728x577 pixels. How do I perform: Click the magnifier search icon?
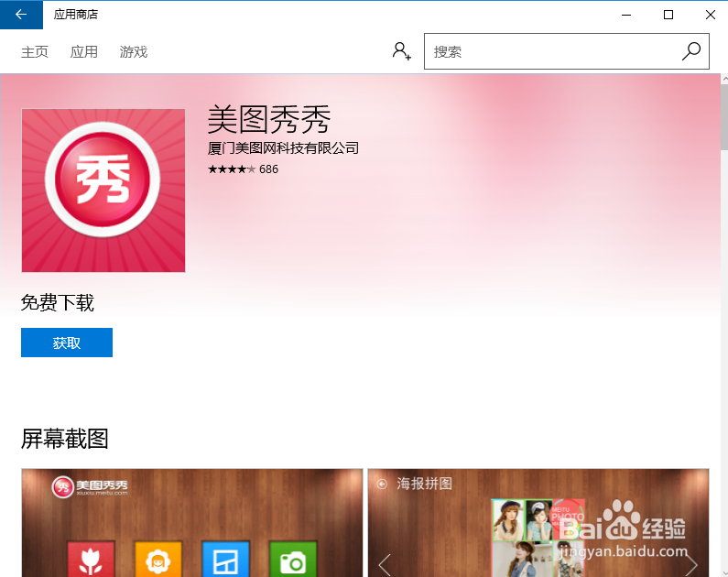(x=690, y=51)
